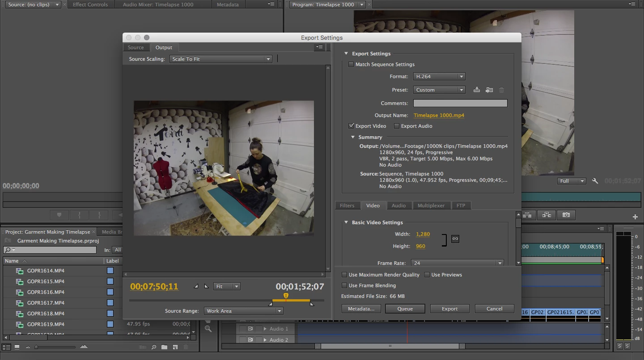The height and width of the screenshot is (360, 644).
Task: Enable Use Maximum Render Quality
Action: coord(344,275)
